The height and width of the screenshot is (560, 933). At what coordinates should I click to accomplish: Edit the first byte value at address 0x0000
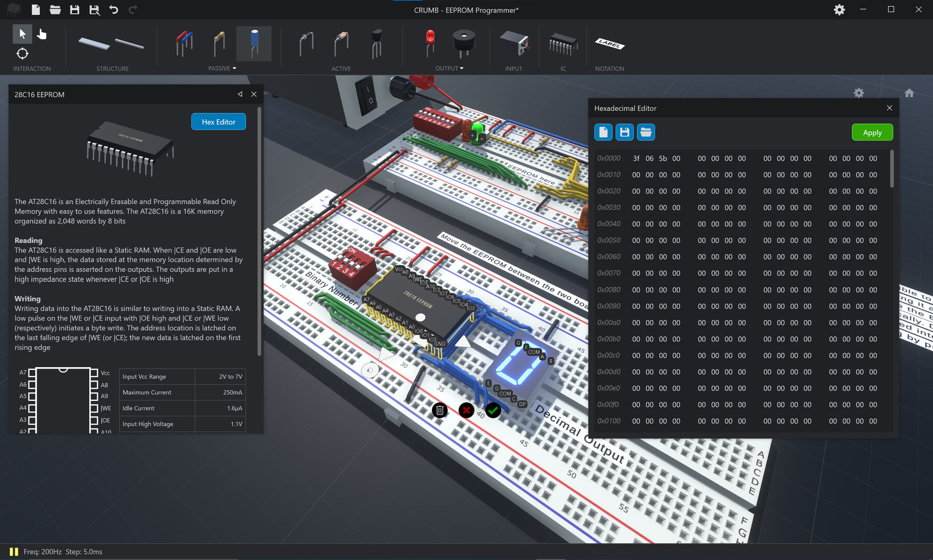(636, 158)
